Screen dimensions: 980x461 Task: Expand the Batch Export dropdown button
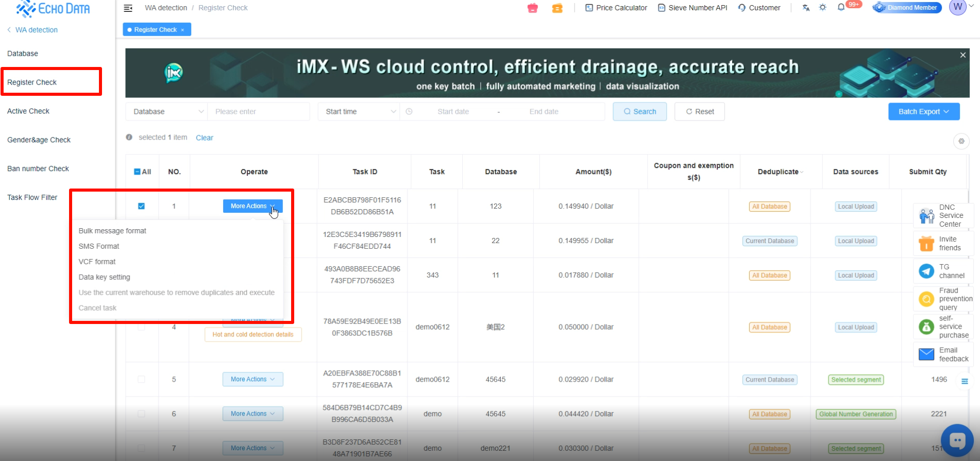[x=923, y=112]
